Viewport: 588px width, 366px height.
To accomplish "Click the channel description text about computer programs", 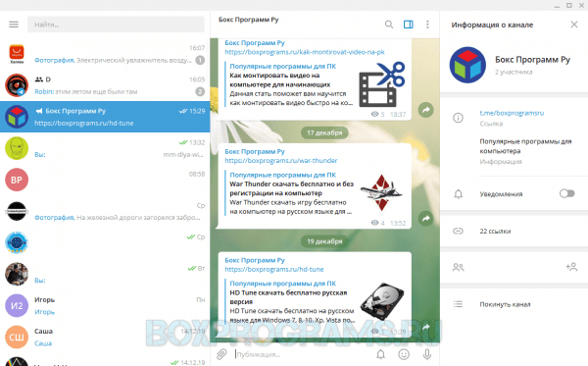I will point(525,146).
